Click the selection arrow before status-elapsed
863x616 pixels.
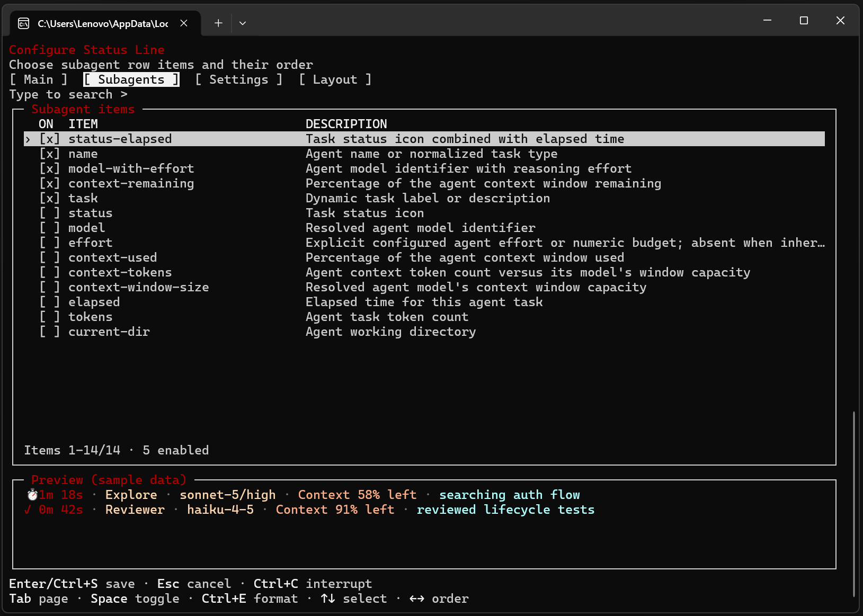click(28, 139)
